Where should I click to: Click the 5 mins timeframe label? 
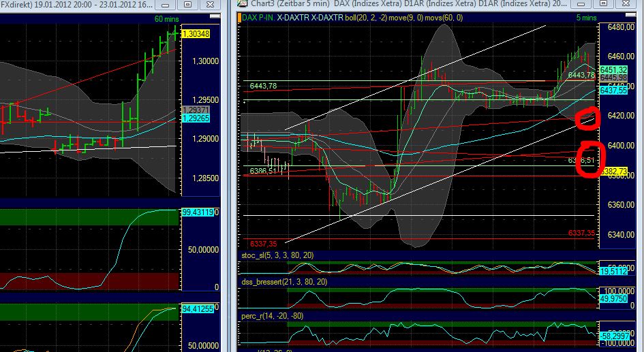click(586, 18)
